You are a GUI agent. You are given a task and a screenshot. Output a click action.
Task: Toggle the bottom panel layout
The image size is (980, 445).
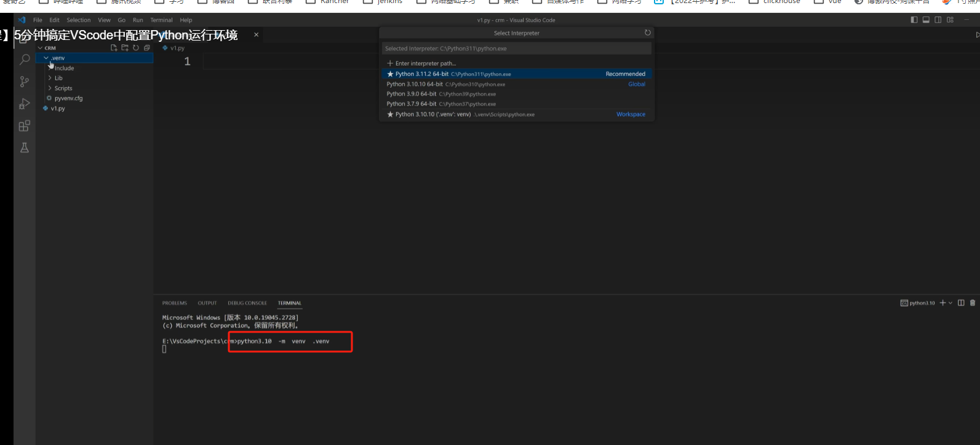(x=926, y=20)
